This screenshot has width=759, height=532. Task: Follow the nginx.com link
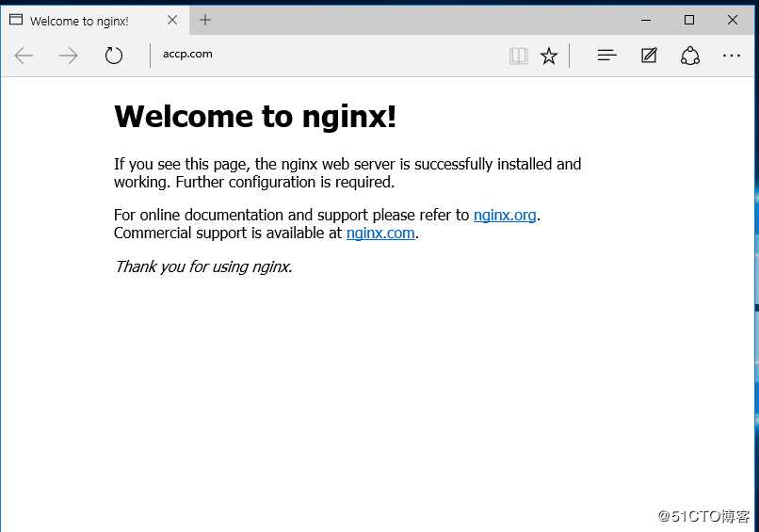tap(380, 234)
